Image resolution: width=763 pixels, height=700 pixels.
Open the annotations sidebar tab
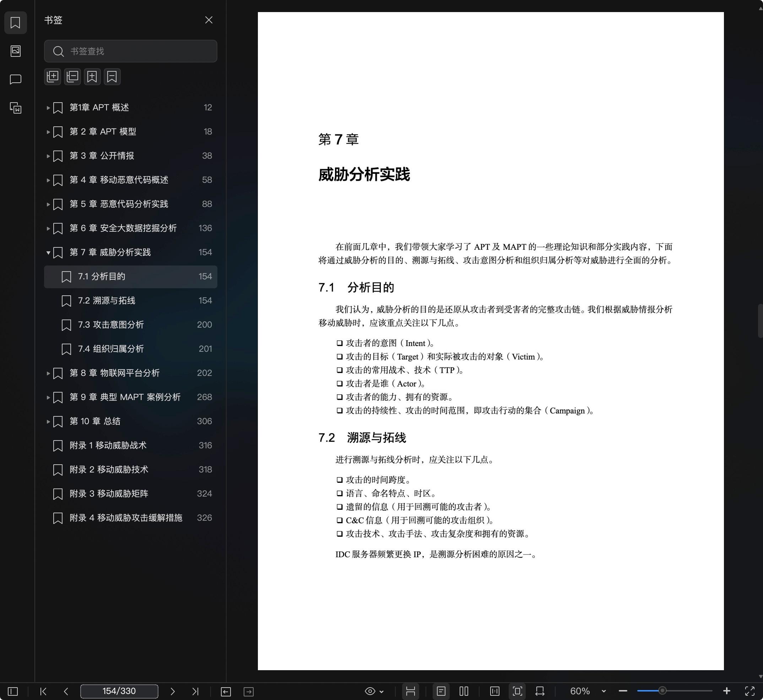coord(15,79)
